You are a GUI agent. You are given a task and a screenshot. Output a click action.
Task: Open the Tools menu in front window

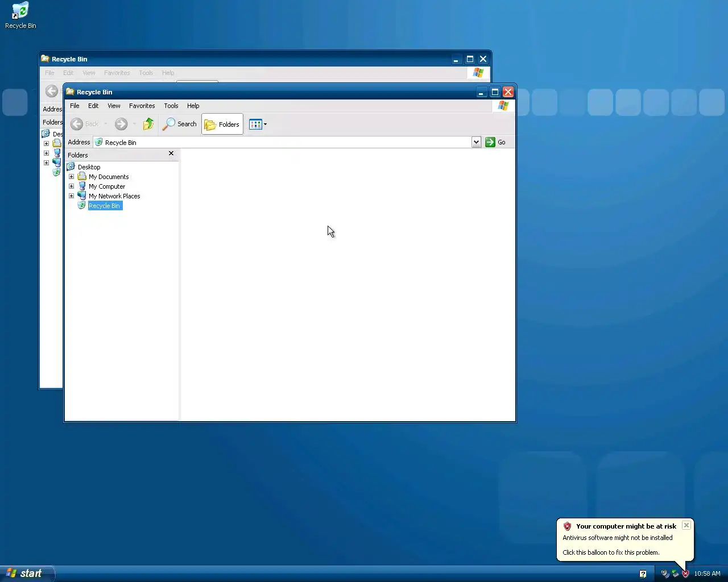pyautogui.click(x=171, y=106)
